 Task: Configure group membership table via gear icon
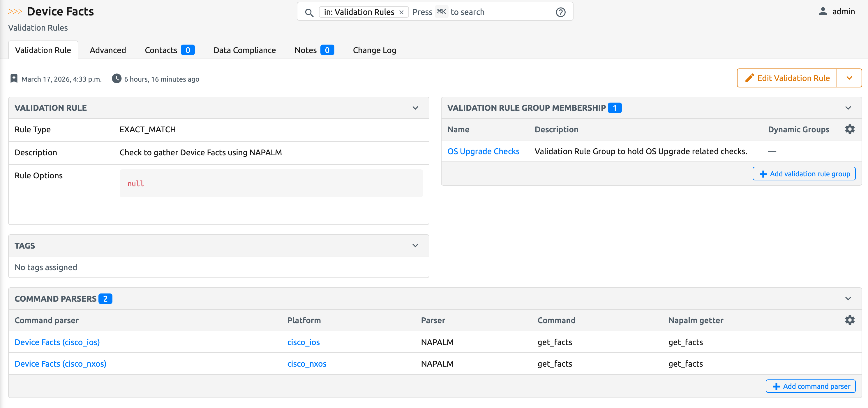849,129
